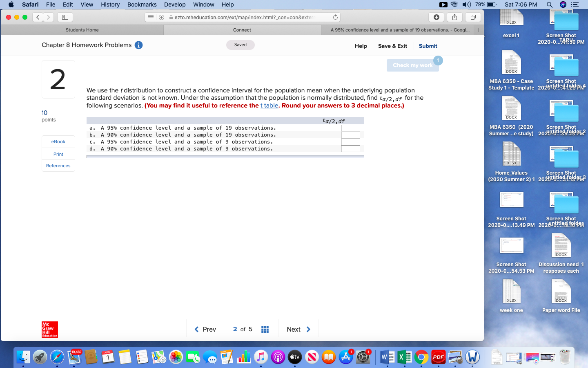Click the Safari address bar URL
This screenshot has width=588, height=368.
244,17
